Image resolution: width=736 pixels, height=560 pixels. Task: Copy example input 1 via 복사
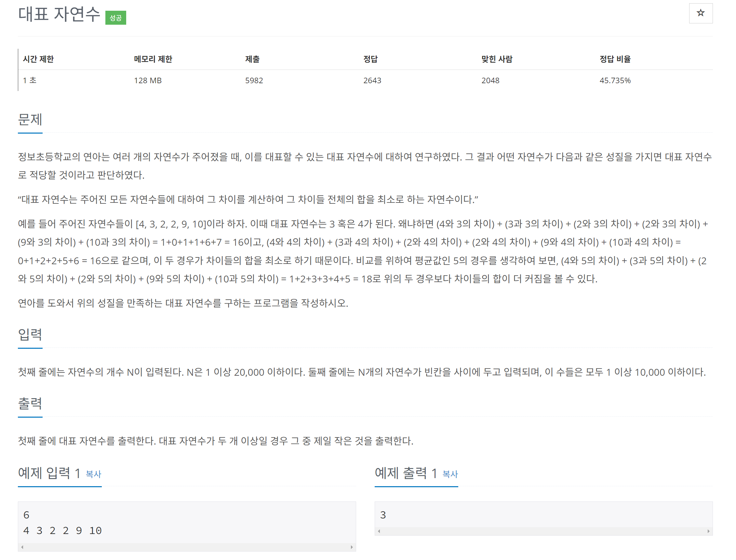coord(93,474)
